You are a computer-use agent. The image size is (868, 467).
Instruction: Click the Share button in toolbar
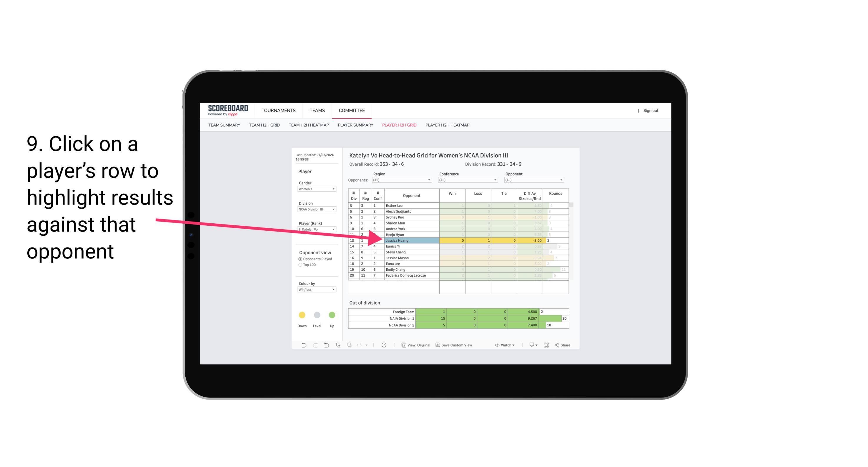[x=565, y=346]
